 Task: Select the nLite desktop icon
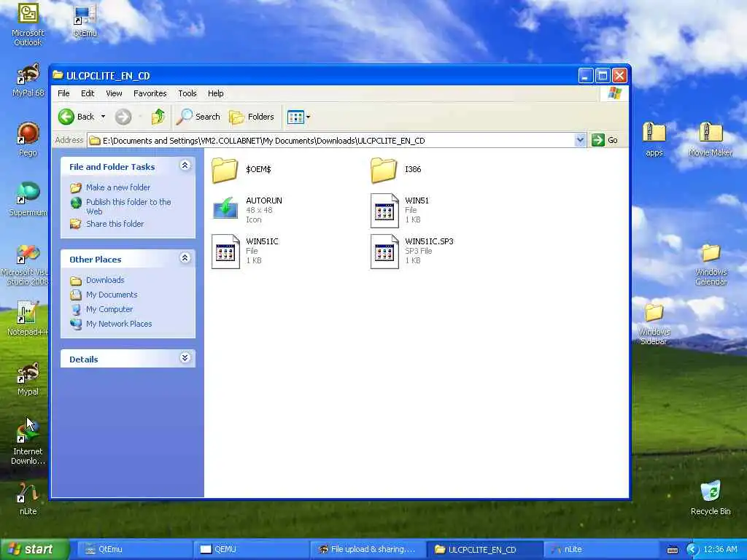click(28, 499)
